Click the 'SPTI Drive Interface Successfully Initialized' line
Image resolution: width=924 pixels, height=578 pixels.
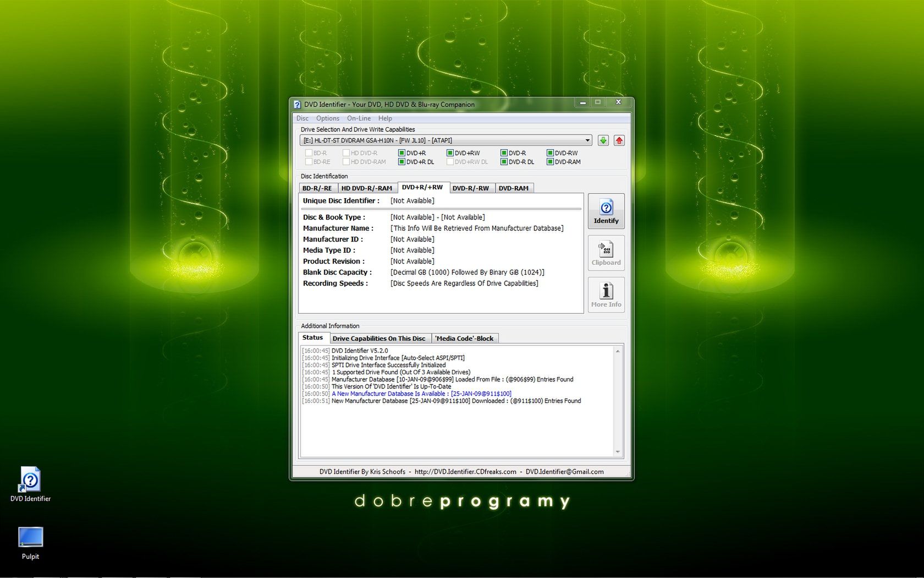389,365
